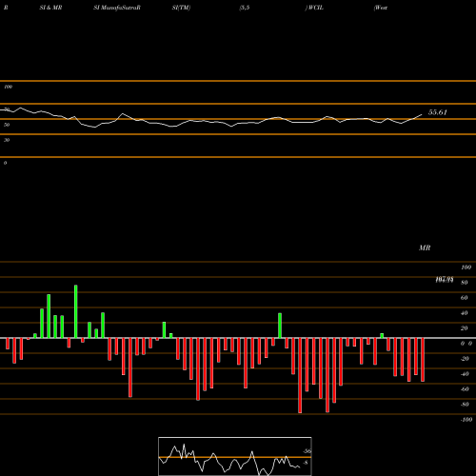Click the MR axis label -40
This screenshot has width=476, height=476.
click(465, 374)
